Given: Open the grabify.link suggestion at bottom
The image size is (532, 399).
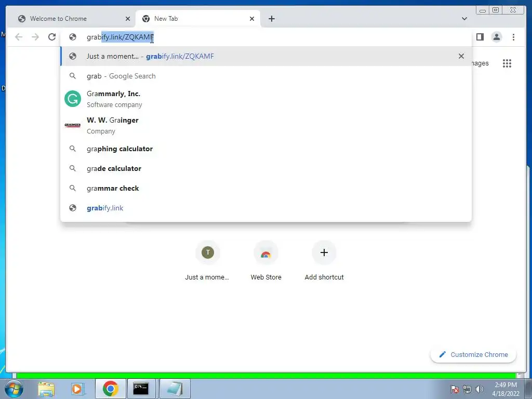Looking at the screenshot, I should coord(265,208).
